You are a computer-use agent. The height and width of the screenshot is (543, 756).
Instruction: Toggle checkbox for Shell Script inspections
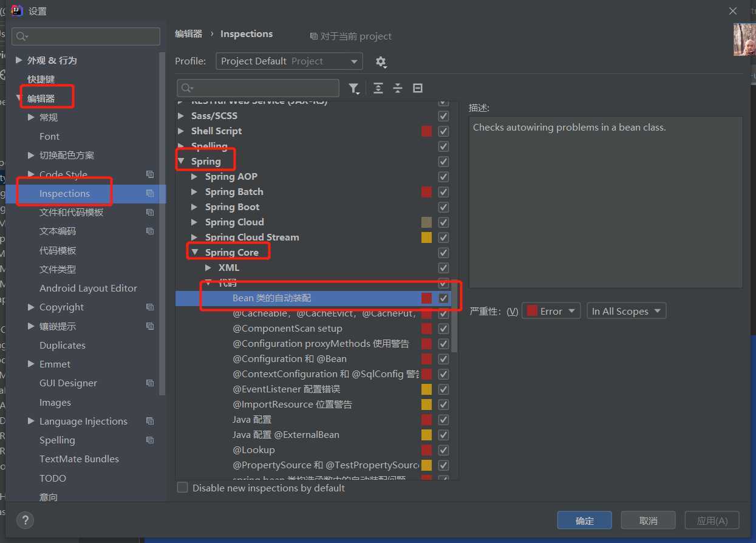443,131
